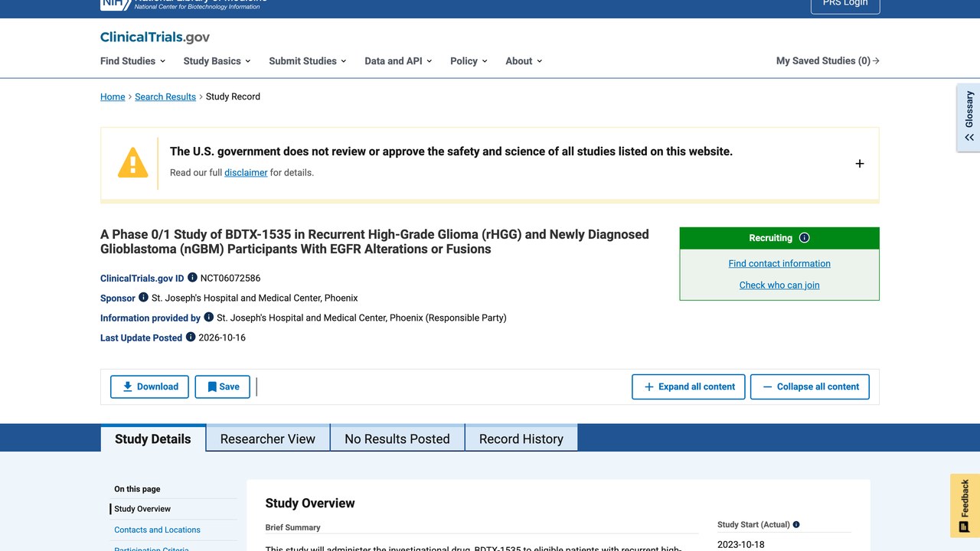Viewport: 980px width, 551px height.
Task: Click the yellow warning triangle icon
Action: click(132, 163)
